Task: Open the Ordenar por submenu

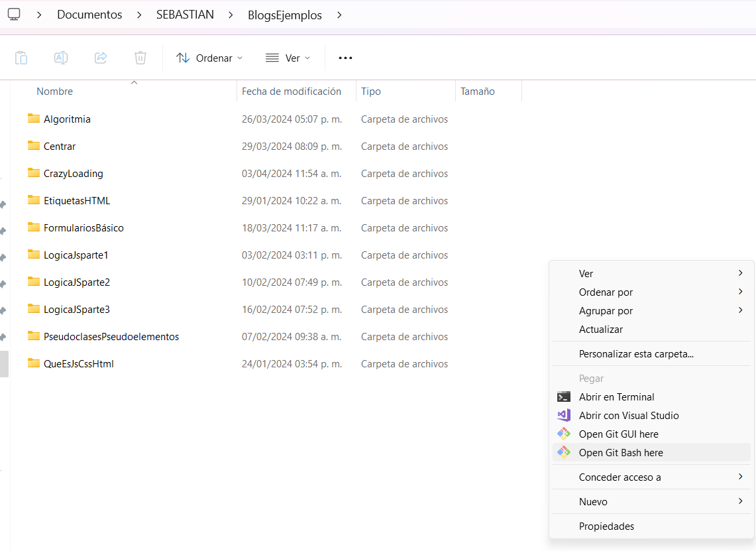Action: pyautogui.click(x=651, y=292)
